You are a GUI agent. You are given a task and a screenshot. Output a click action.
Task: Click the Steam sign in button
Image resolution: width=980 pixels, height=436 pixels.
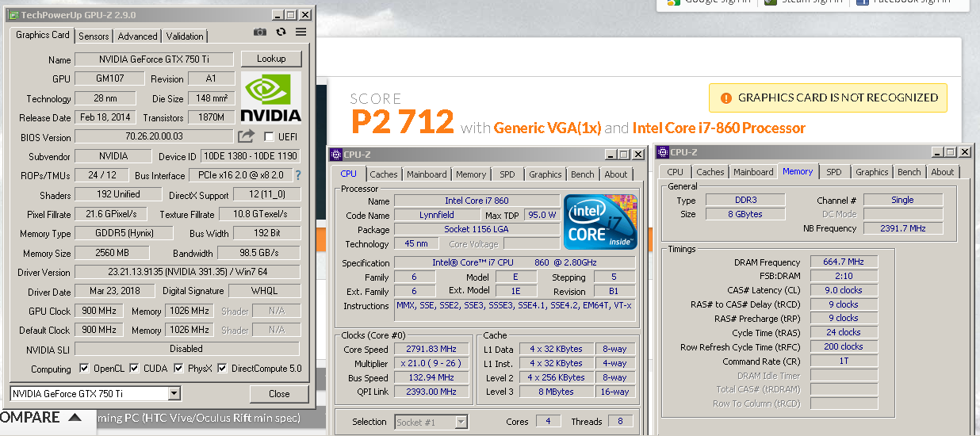coord(803,2)
